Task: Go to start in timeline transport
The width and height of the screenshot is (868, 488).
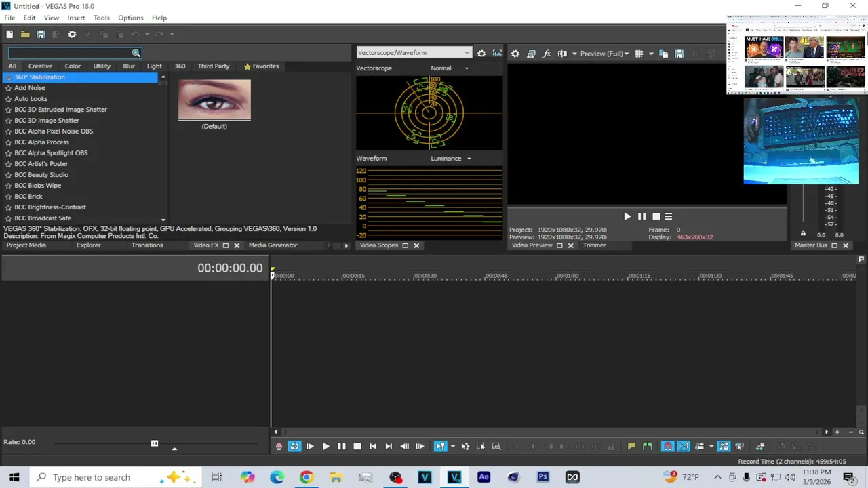Action: 373,446
